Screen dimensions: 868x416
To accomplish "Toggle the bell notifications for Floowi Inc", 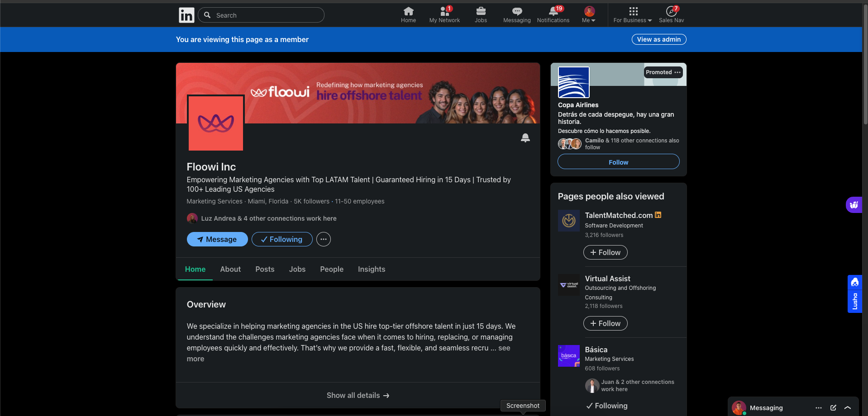I will (x=525, y=138).
